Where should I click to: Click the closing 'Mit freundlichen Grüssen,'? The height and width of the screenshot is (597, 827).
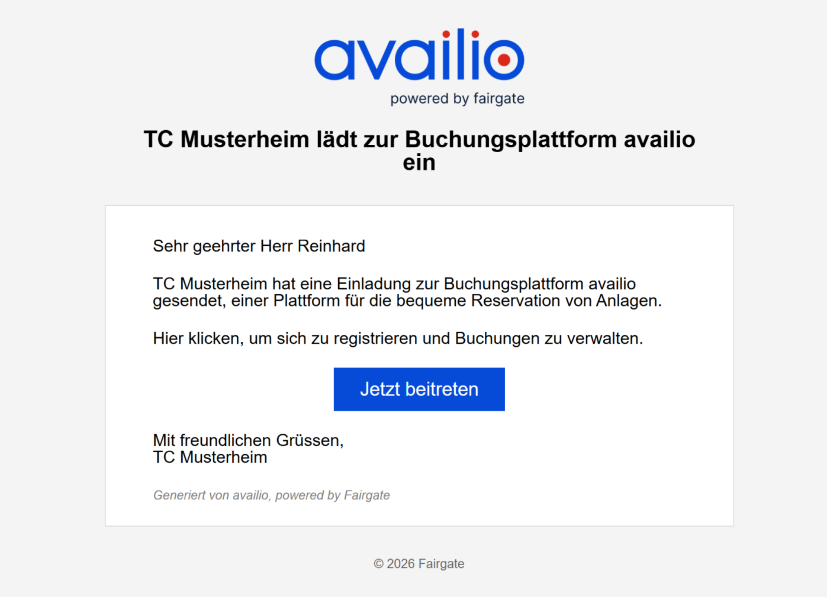(x=248, y=440)
